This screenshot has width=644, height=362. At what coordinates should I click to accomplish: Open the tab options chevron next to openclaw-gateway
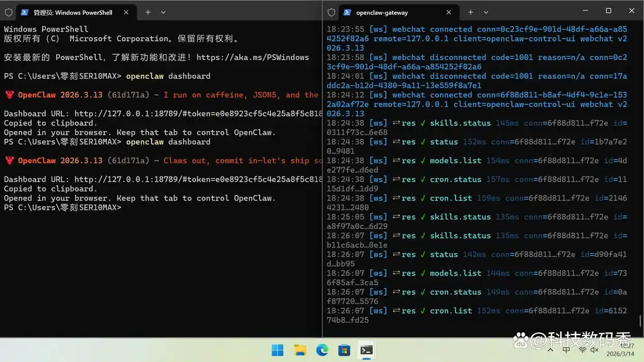[x=485, y=12]
